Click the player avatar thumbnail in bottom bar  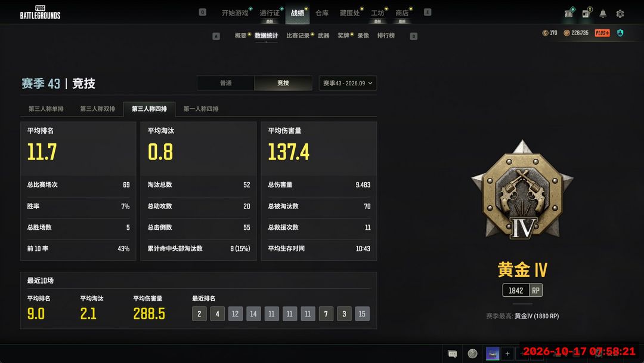[x=493, y=353]
